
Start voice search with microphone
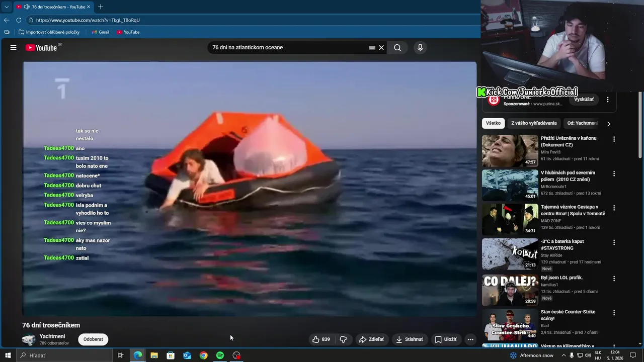[420, 48]
